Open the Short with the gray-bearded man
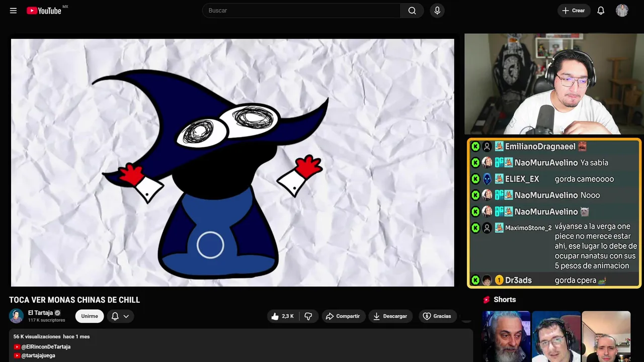 (506, 336)
